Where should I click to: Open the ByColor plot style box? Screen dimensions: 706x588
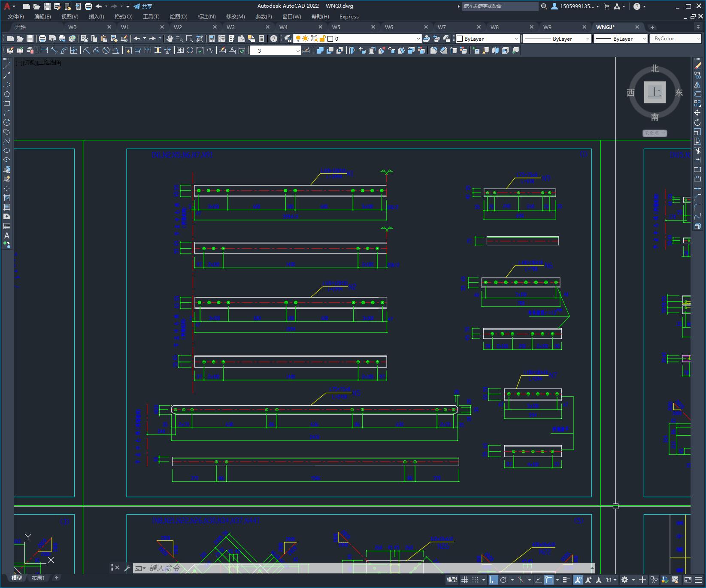676,39
